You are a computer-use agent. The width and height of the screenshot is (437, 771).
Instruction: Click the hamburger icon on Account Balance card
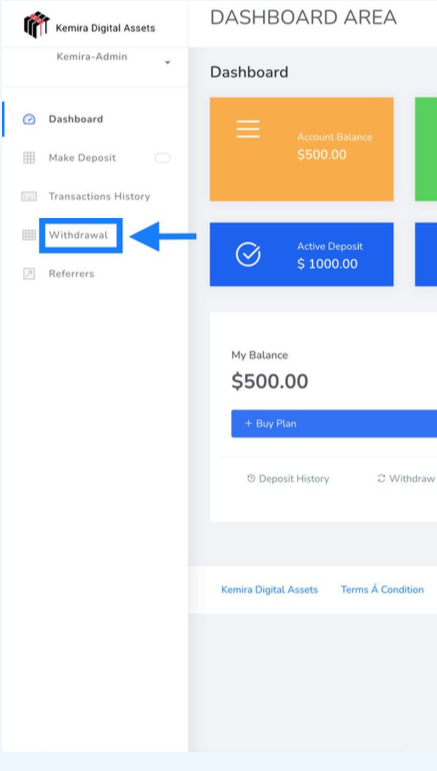[x=248, y=129]
